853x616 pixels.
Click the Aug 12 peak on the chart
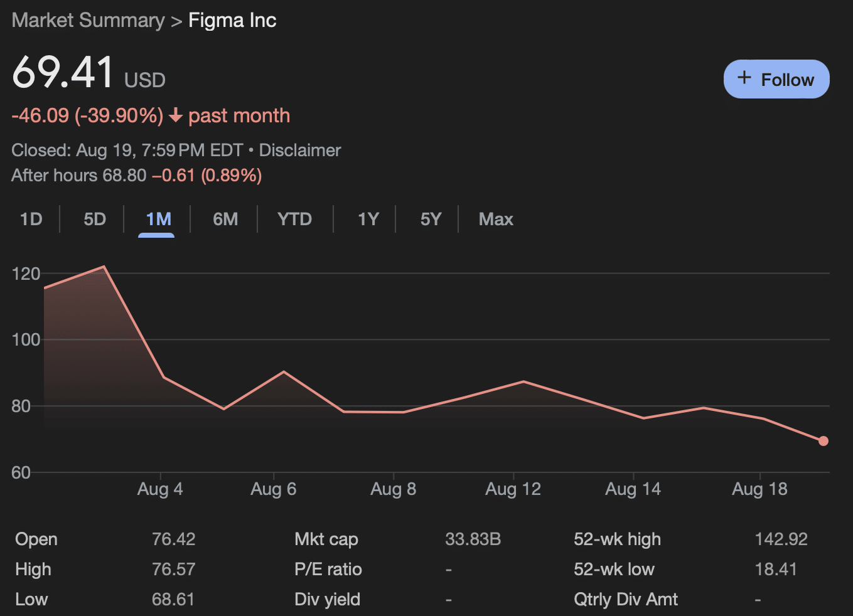(524, 381)
